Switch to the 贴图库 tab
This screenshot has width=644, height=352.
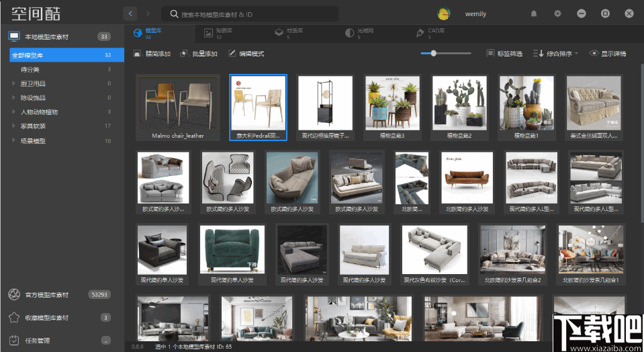coord(219,34)
